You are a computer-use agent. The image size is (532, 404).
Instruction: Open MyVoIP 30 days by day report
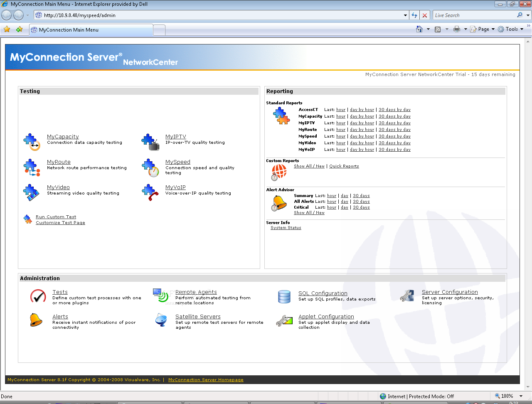[394, 150]
